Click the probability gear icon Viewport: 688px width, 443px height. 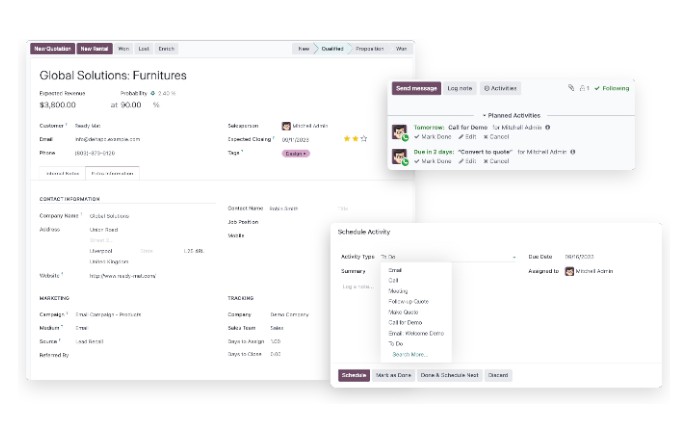[x=152, y=93]
